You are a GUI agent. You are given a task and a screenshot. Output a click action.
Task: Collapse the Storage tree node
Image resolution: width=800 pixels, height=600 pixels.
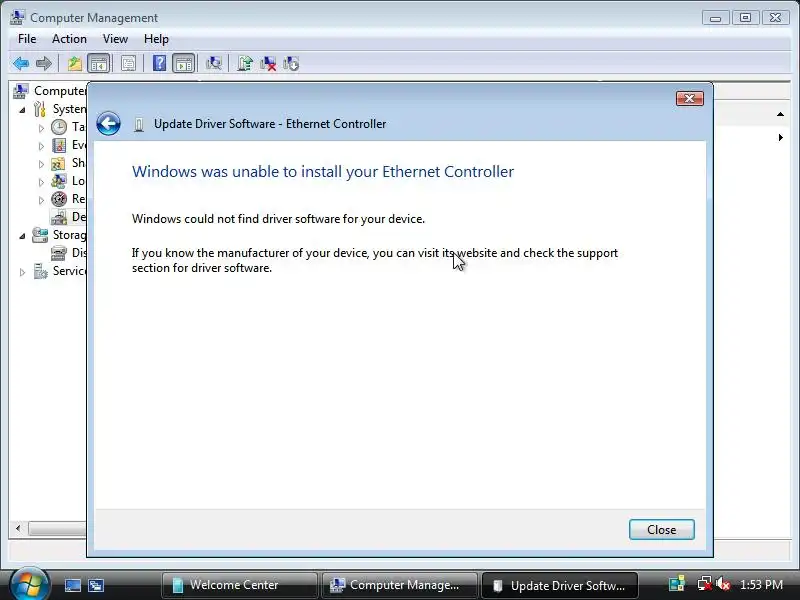pyautogui.click(x=22, y=236)
